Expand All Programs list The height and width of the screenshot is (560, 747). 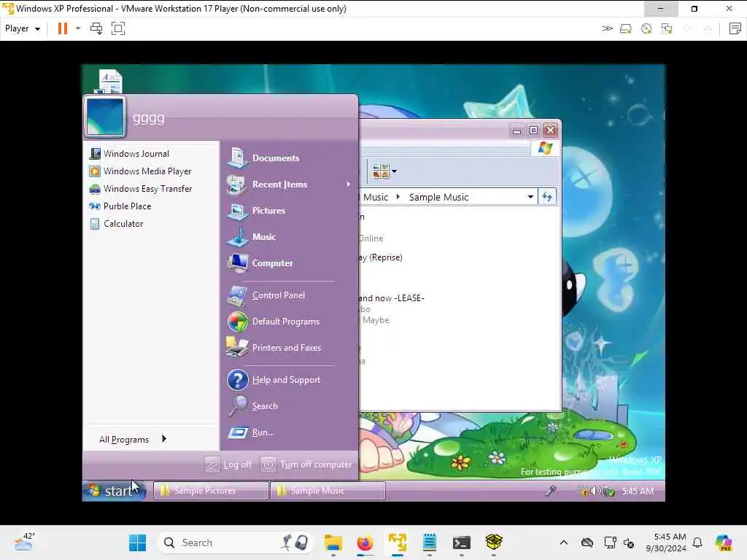[133, 439]
